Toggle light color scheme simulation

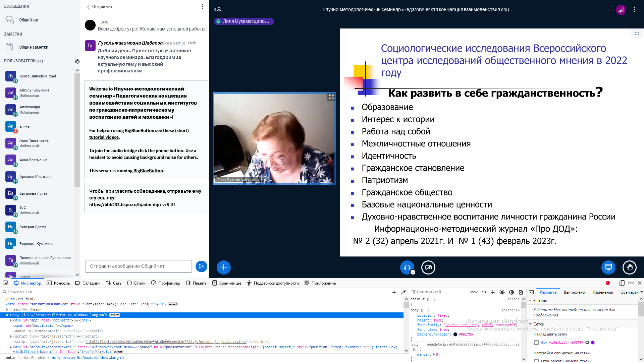[x=502, y=292]
